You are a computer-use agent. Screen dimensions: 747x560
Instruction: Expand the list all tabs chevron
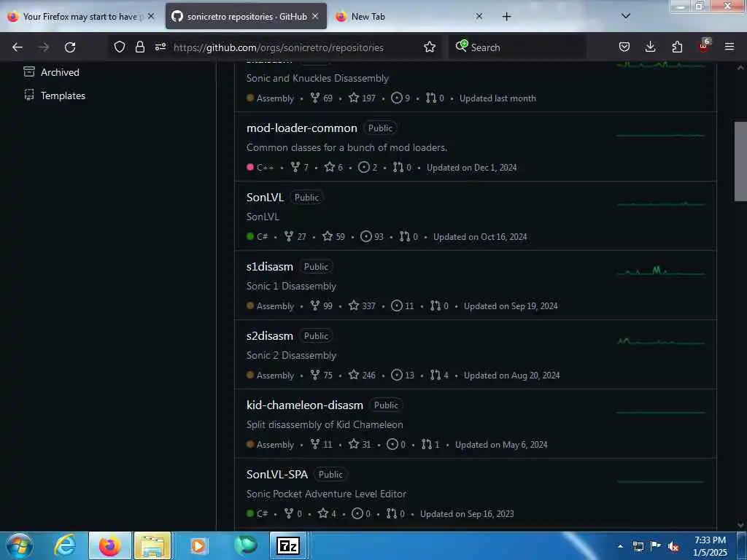626,16
